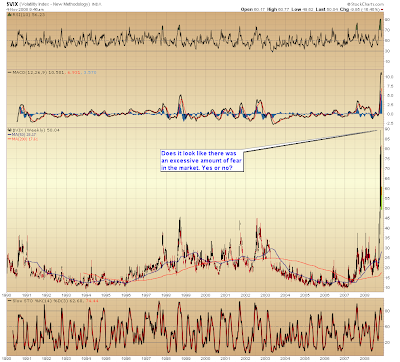Viewport: 400px width, 362px height.
Task: Click the '$VIX (Weekly)' price legend label
Action: pos(35,130)
